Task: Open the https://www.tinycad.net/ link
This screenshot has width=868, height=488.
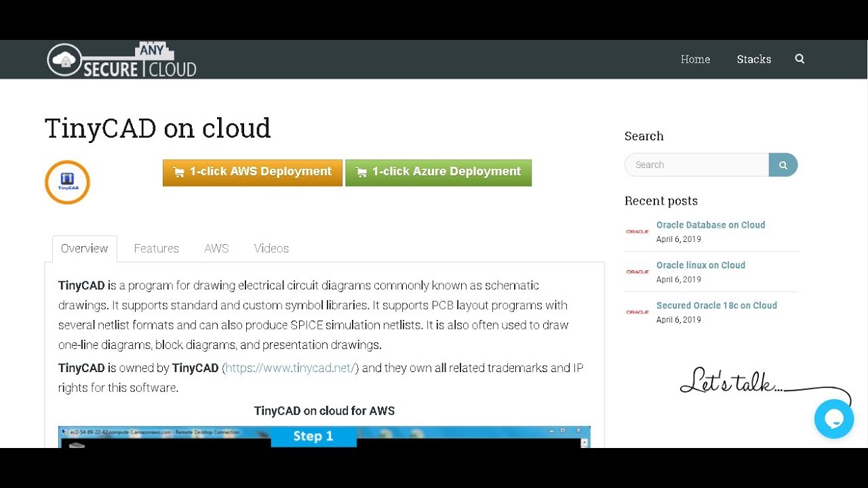Action: (290, 368)
